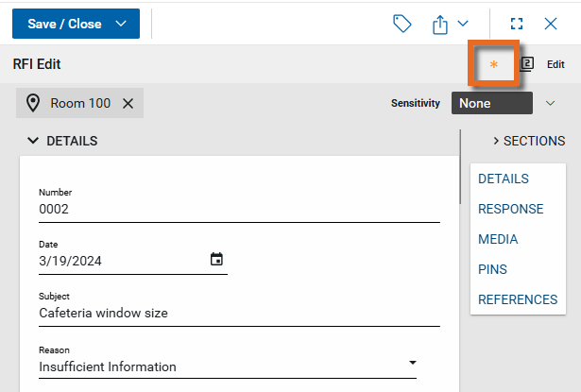Go to the MEDIA section
The image size is (581, 392).
coord(498,239)
